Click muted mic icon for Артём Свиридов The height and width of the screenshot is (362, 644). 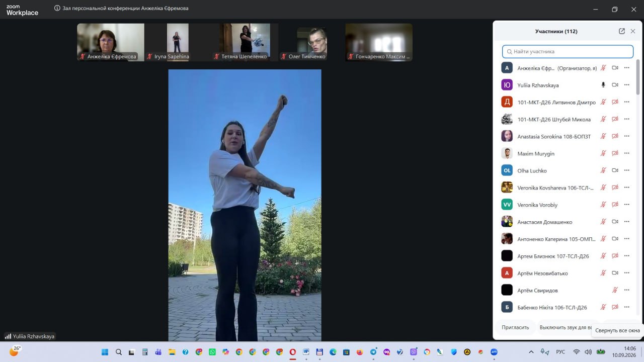[x=615, y=290]
